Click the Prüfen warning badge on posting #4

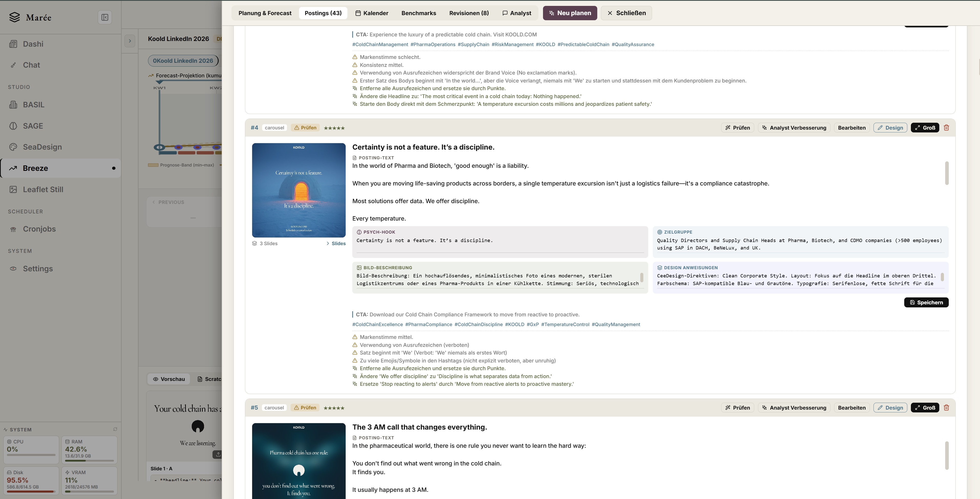(x=305, y=128)
